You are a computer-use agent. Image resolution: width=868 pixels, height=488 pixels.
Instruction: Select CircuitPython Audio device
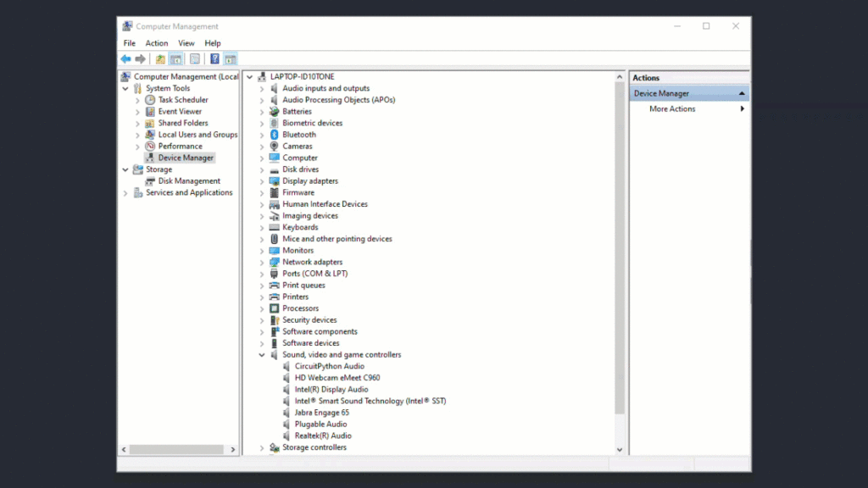tap(330, 366)
